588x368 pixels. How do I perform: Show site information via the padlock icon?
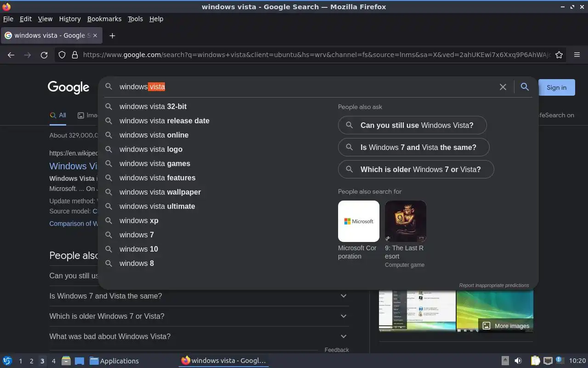pos(75,55)
